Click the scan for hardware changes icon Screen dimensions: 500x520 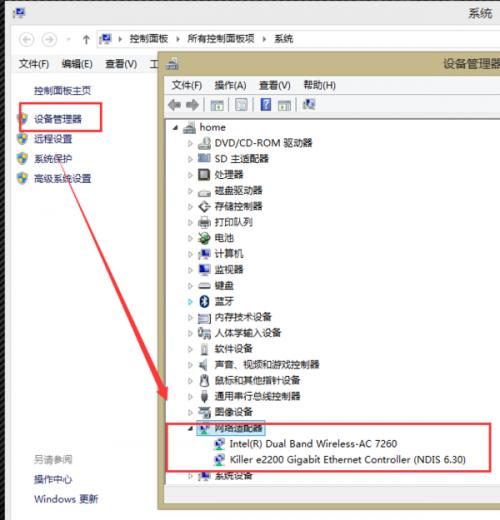(309, 105)
